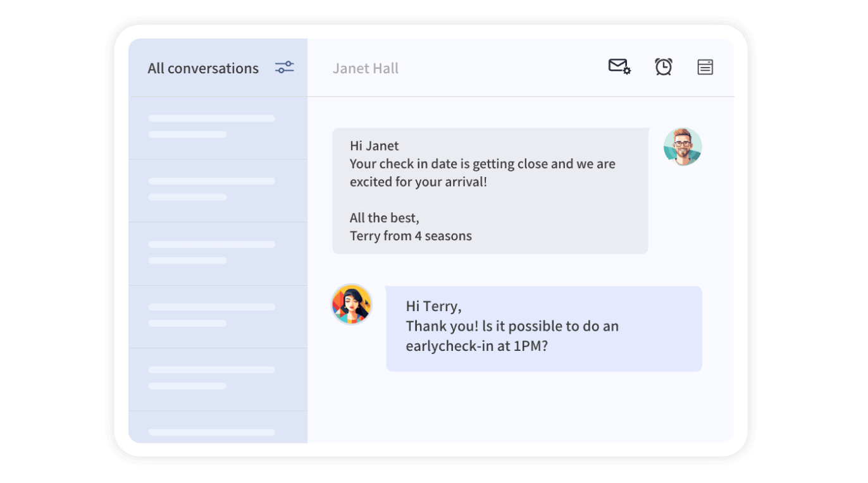Screen dimensions: 868x483
Task: Click Terry's avatar with glasses
Action: pos(683,147)
